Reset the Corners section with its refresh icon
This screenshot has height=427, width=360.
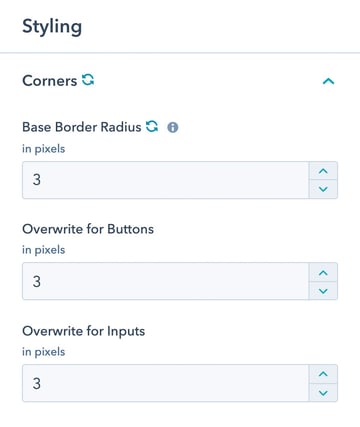point(88,80)
